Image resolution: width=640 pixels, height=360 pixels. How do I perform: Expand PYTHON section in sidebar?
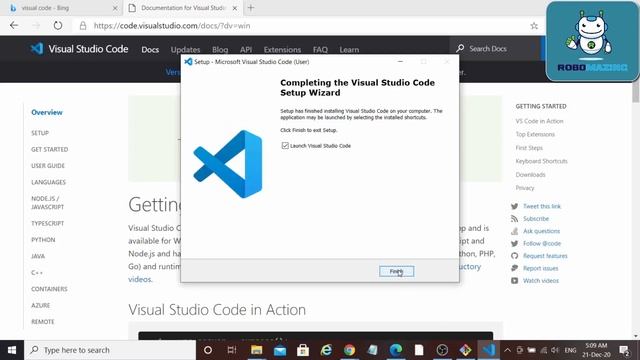[x=43, y=240]
